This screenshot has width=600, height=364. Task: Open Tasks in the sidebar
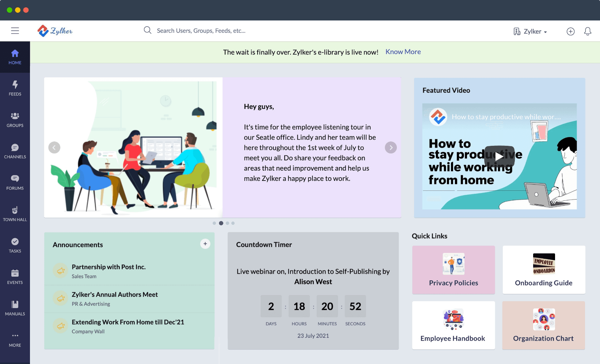[15, 246]
